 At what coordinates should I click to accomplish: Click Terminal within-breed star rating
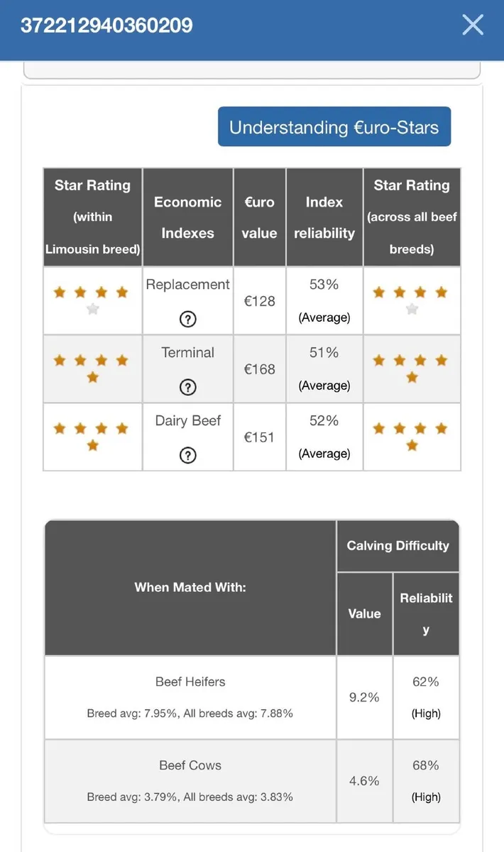coord(92,368)
